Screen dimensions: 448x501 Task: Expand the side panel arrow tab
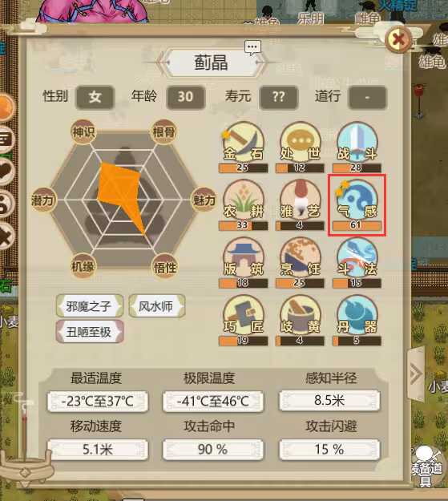click(416, 374)
